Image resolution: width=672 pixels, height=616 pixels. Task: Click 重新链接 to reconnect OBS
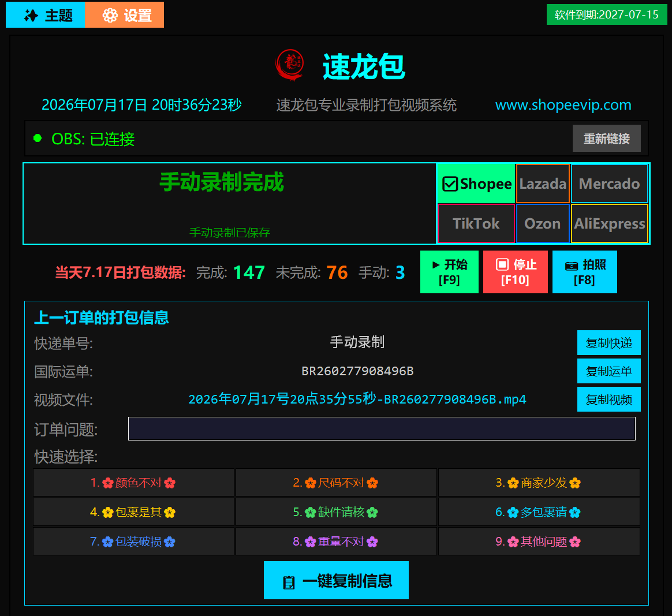coord(606,139)
